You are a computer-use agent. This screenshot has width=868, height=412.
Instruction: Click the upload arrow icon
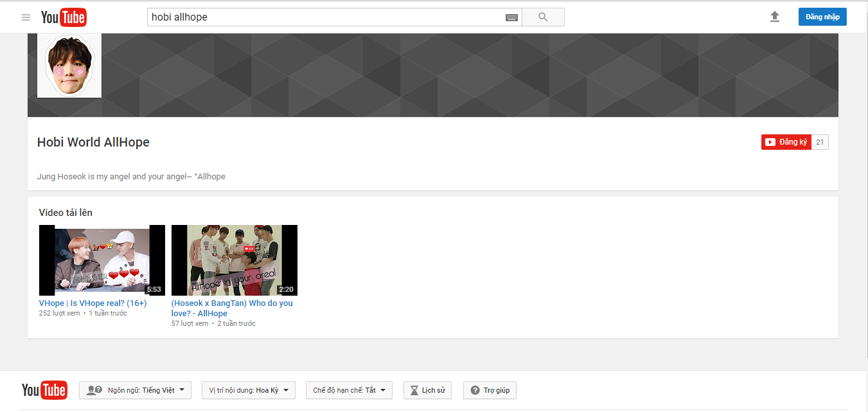[x=775, y=17]
